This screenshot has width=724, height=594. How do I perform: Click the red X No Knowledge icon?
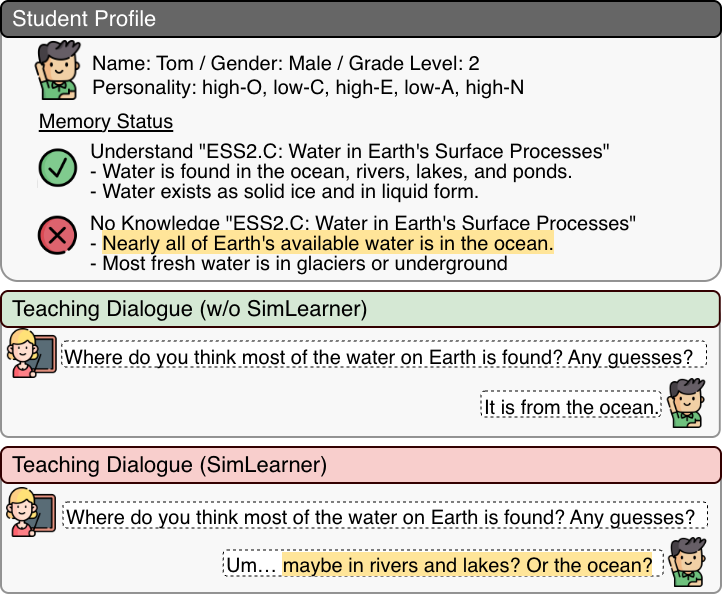tap(58, 237)
